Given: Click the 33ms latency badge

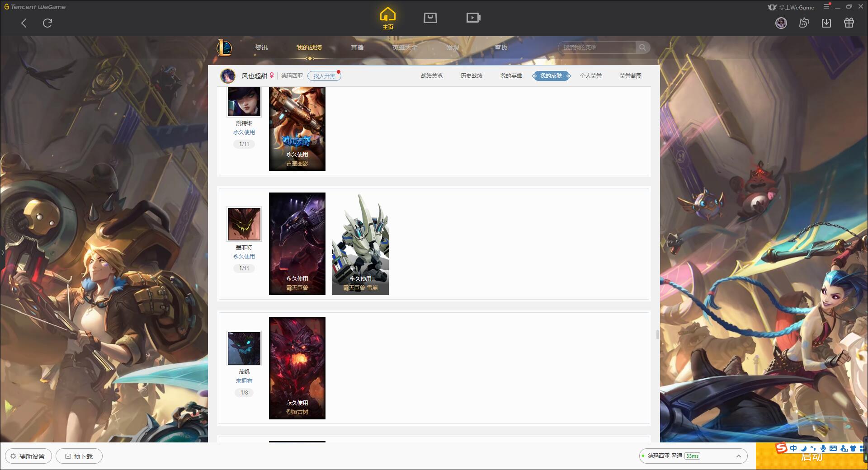Looking at the screenshot, I should (x=692, y=456).
